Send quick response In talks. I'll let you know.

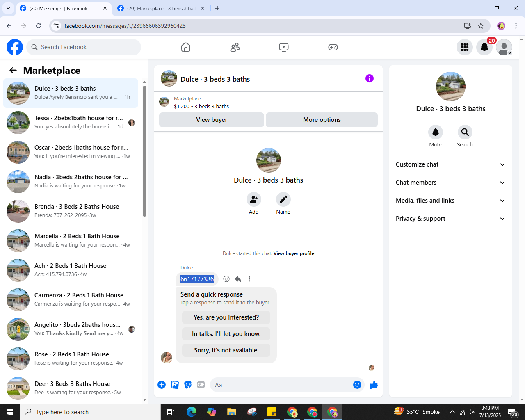pos(226,334)
